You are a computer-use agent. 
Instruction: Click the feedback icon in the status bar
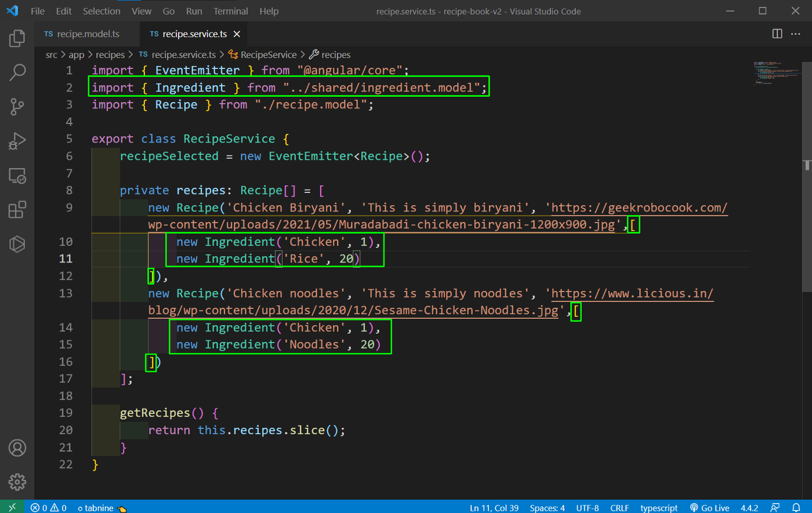click(x=774, y=508)
